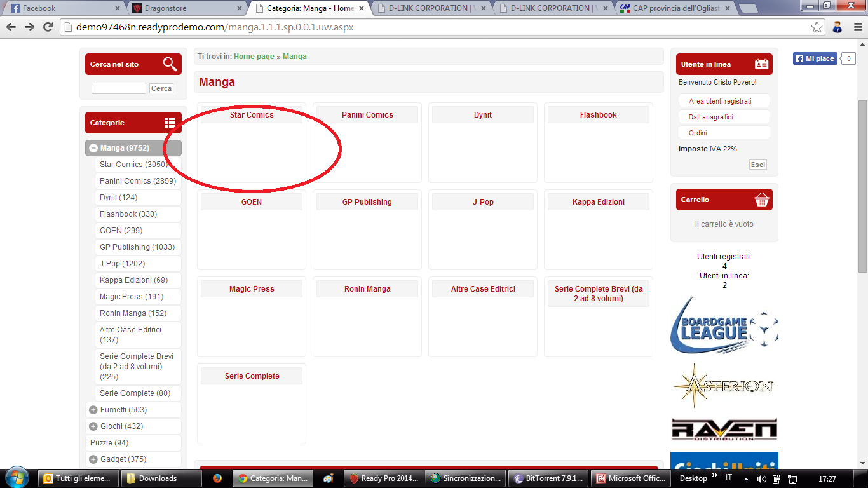Collapse the Manga (9752) category
Viewport: 868px width, 488px height.
pos(93,148)
